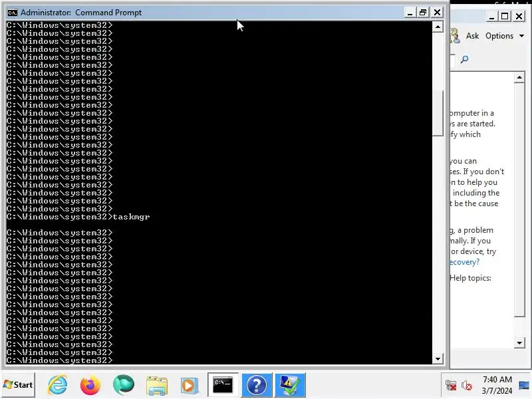Click the Command Prompt scrollbar thumb

(438, 113)
